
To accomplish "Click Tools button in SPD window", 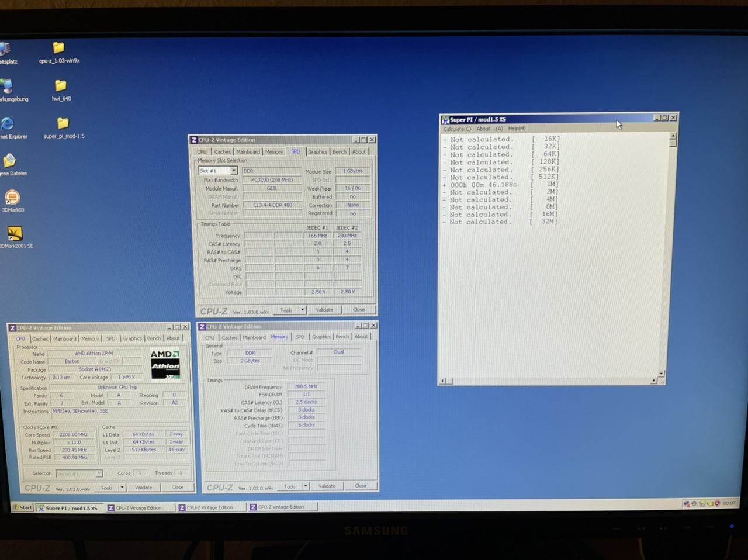I will tap(286, 310).
